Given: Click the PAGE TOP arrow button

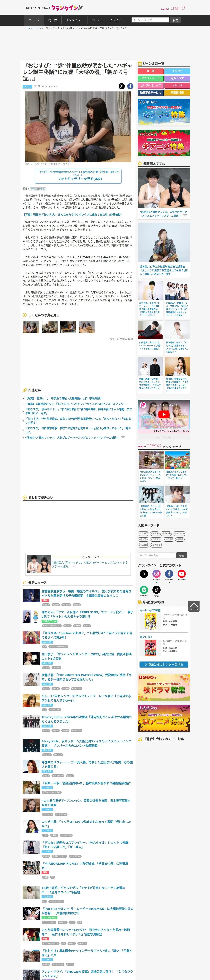Looking at the screenshot, I should (194, 606).
